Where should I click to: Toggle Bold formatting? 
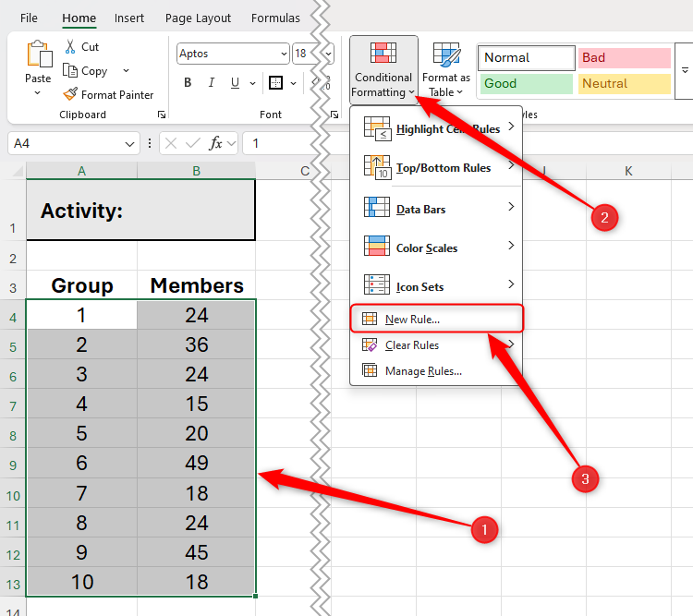[x=188, y=83]
